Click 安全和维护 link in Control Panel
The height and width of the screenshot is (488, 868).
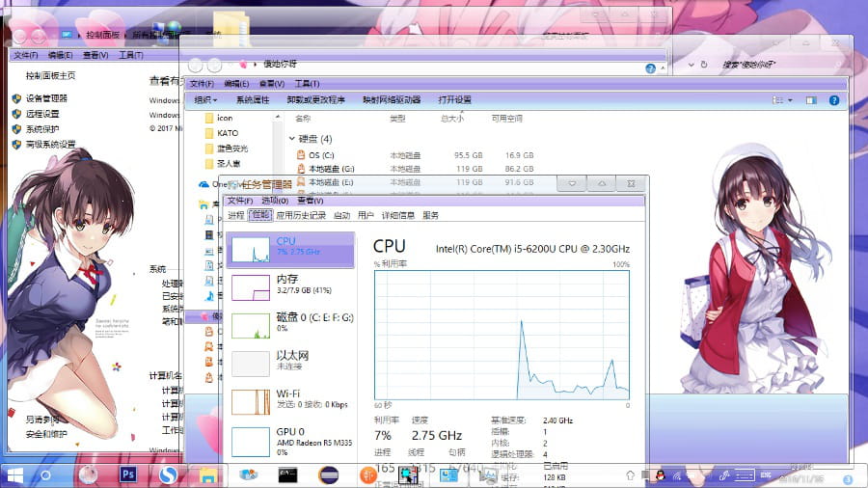(x=46, y=434)
